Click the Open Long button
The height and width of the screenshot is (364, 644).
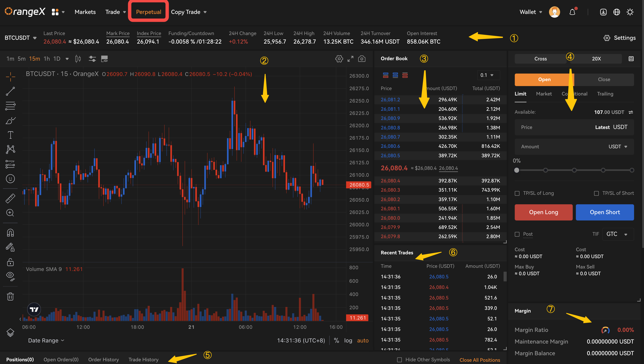[x=544, y=212]
